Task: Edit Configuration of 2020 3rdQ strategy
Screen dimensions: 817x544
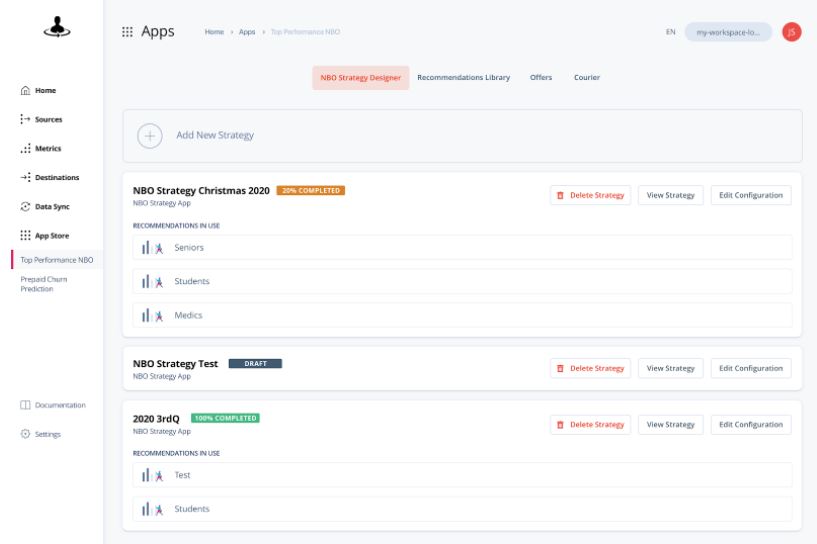Action: point(751,424)
